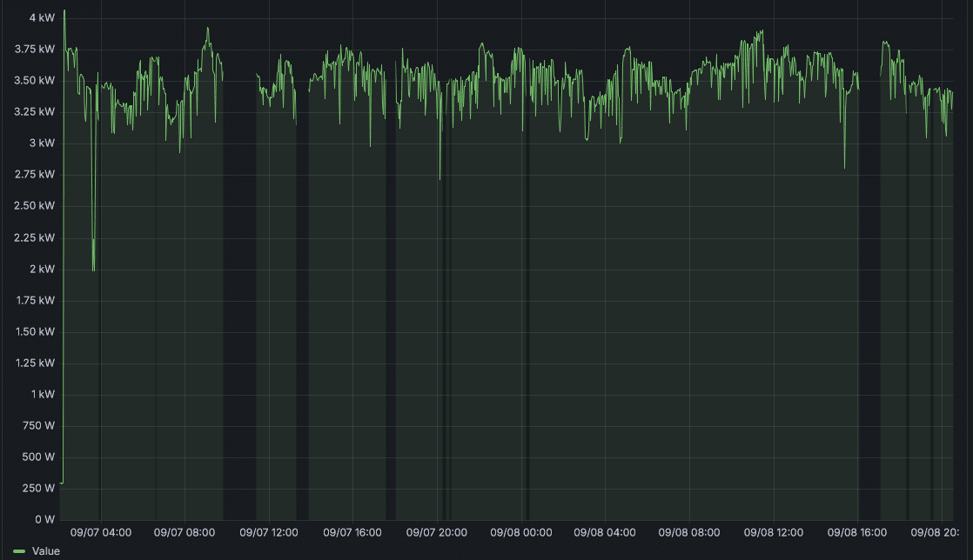This screenshot has width=973, height=560.
Task: Click the 09/08 16:00 time axis label
Action: (857, 532)
